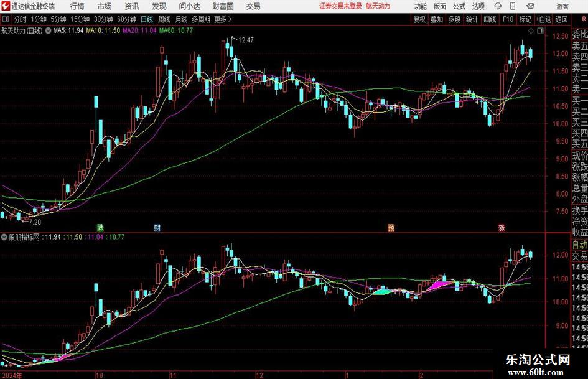Click the 7.20 low price label
This screenshot has width=588, height=379.
click(35, 222)
